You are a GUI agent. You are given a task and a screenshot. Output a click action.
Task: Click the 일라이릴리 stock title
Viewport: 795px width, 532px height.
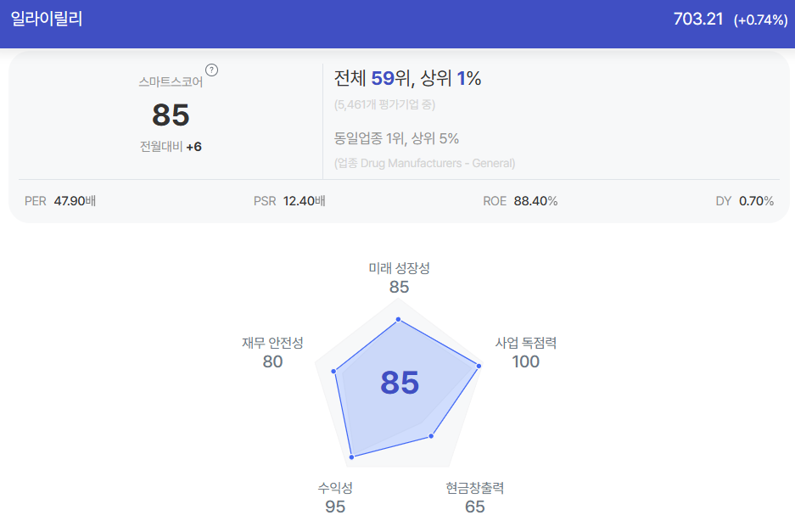(x=47, y=20)
